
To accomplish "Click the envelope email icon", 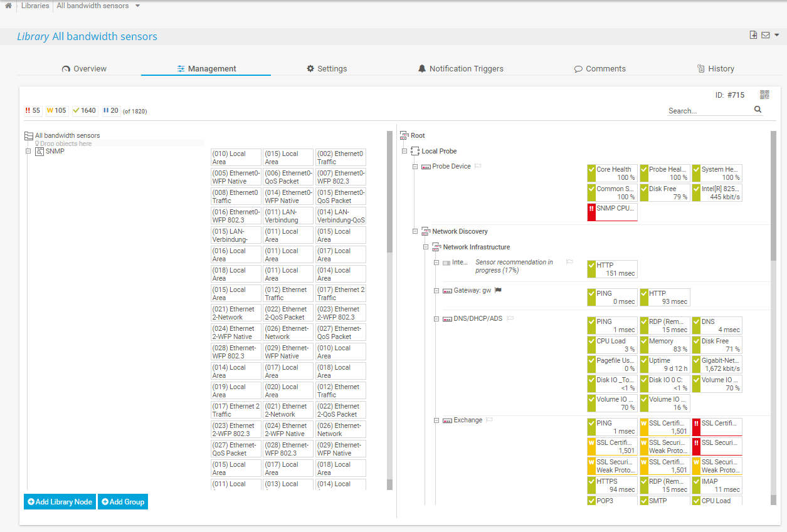I will click(765, 35).
